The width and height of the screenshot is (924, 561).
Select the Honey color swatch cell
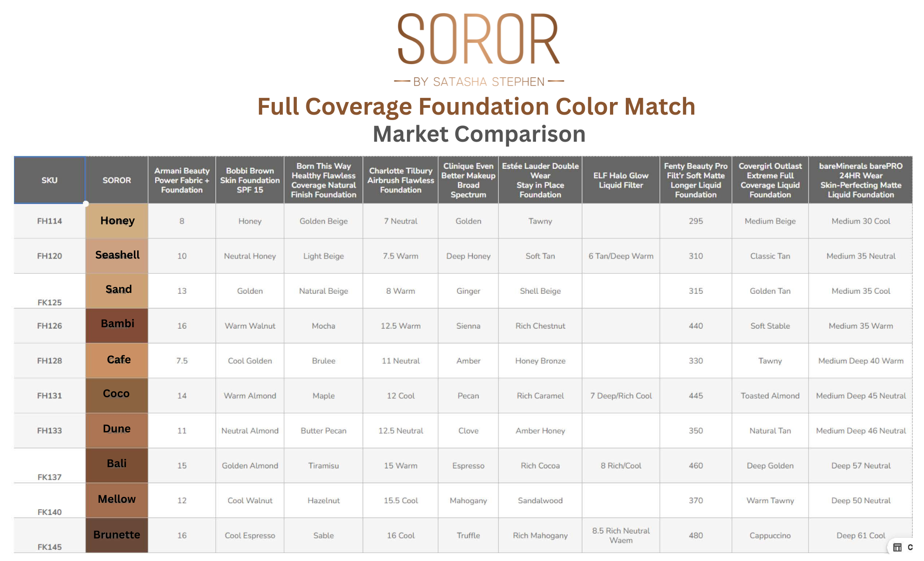click(117, 221)
